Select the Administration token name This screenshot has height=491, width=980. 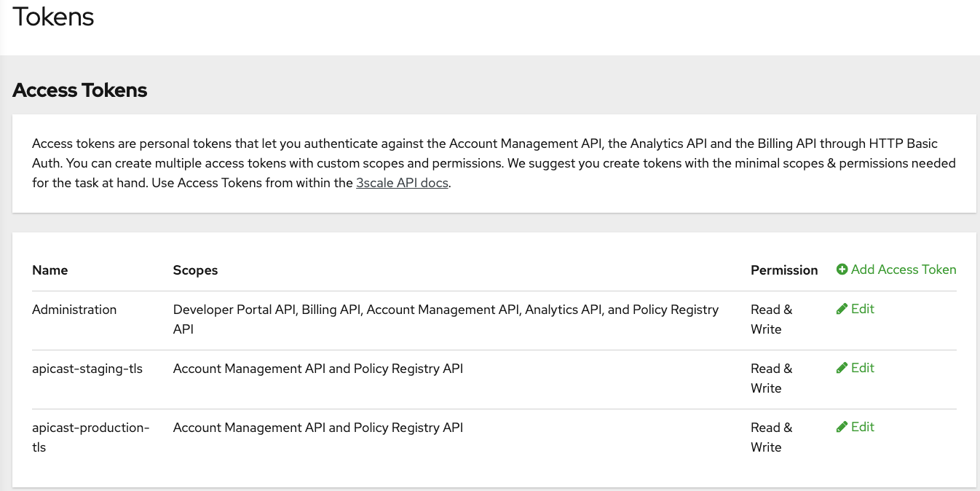[74, 310]
